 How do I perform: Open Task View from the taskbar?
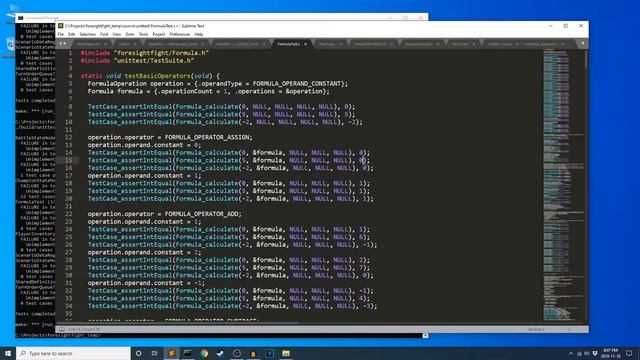click(x=155, y=353)
